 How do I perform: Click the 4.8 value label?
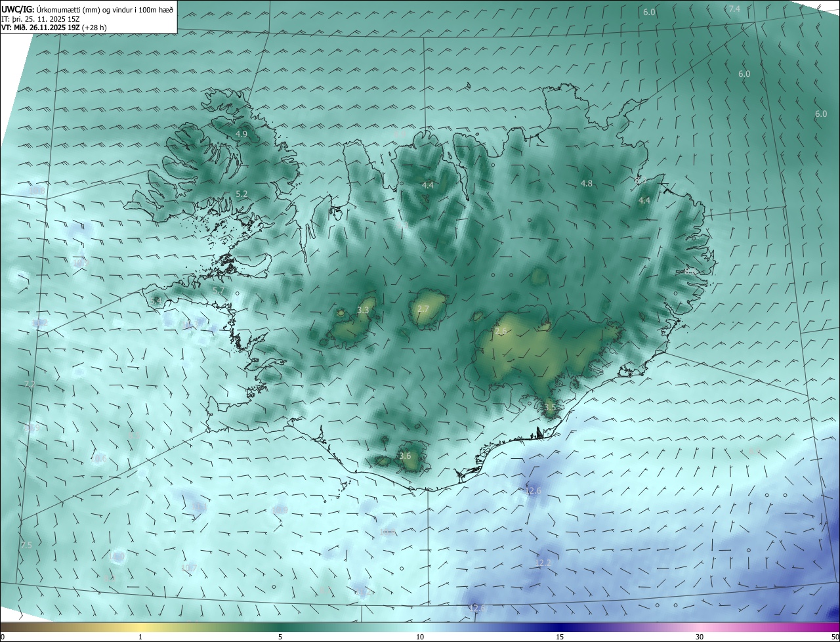click(x=587, y=184)
